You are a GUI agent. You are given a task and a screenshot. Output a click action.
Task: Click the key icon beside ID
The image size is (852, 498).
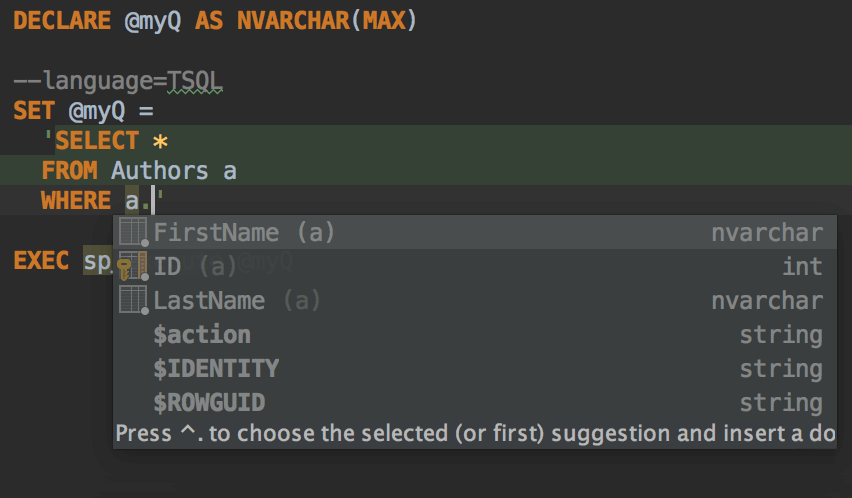131,267
